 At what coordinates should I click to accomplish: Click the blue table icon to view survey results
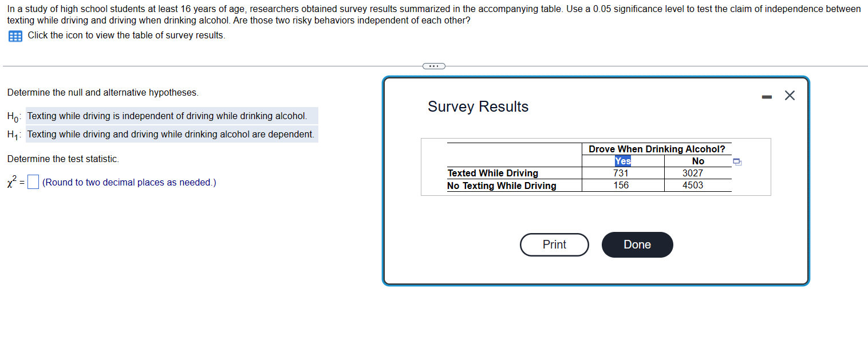[x=14, y=36]
